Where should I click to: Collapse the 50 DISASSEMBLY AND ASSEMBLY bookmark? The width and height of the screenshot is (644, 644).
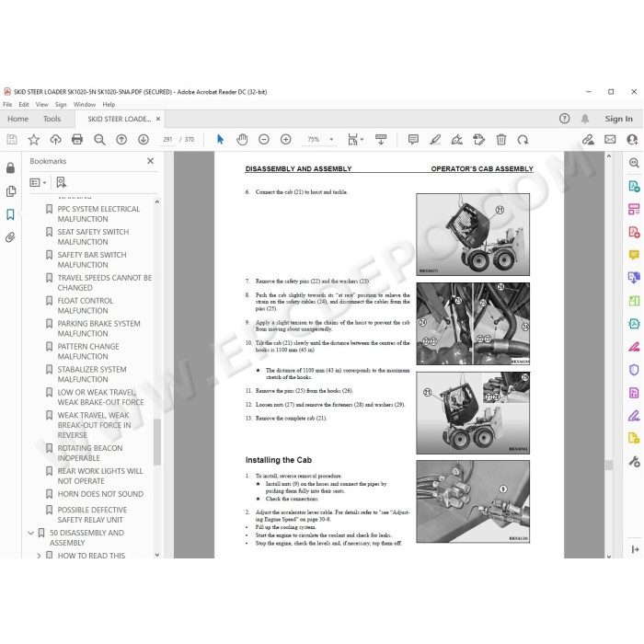point(30,533)
